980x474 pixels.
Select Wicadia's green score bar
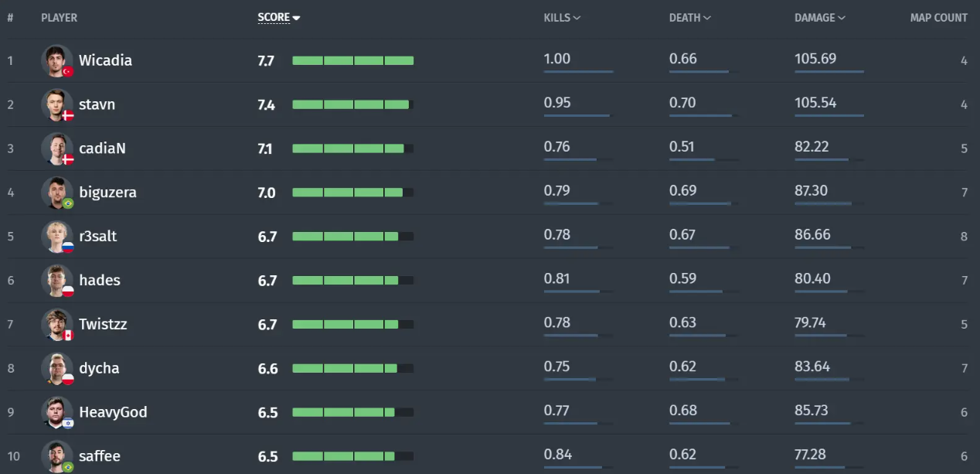pyautogui.click(x=353, y=60)
